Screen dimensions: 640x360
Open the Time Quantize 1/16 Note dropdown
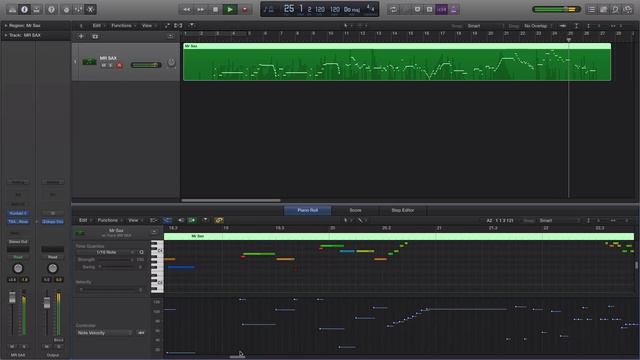pyautogui.click(x=106, y=252)
